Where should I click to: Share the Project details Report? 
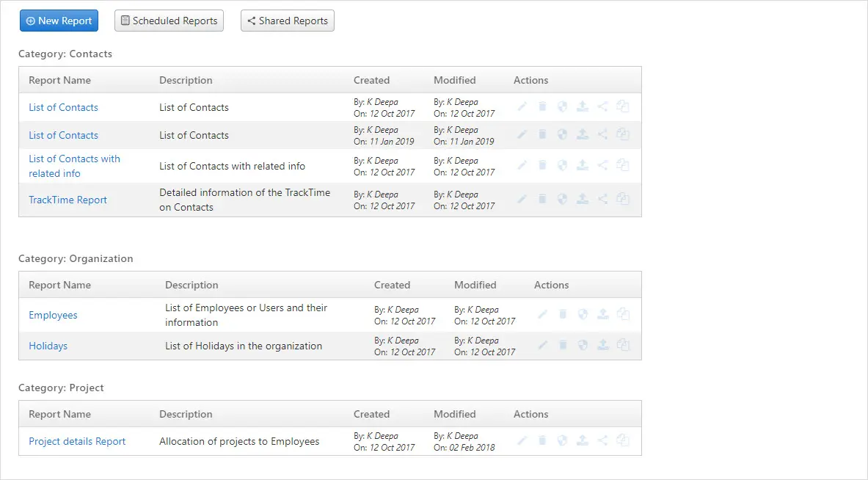602,441
